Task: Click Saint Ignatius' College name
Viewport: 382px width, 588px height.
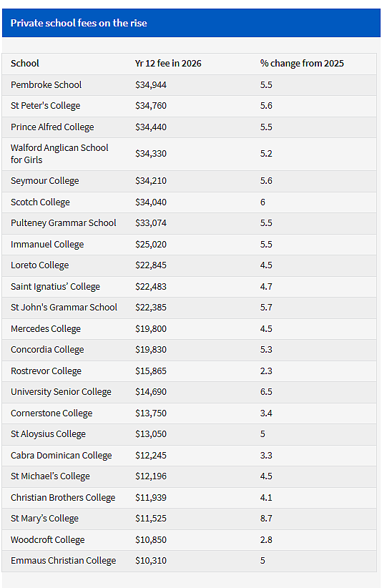Action: [x=55, y=287]
